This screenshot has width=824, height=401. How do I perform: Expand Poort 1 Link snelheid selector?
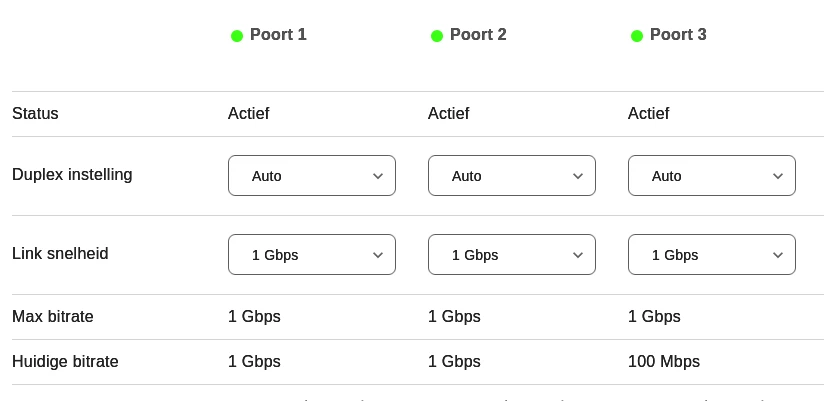[x=312, y=255]
